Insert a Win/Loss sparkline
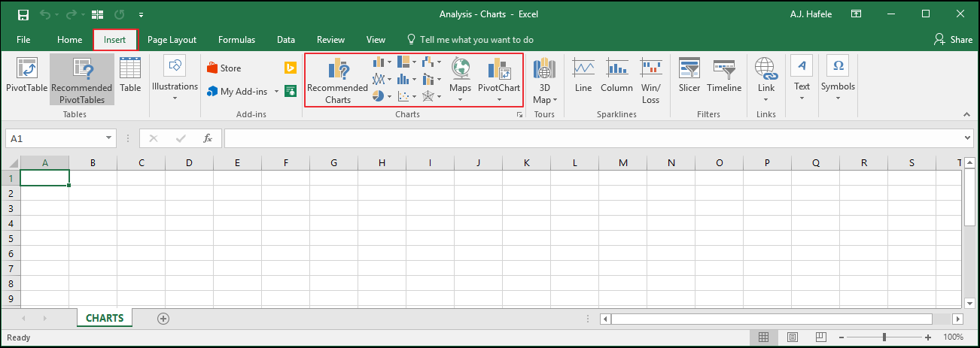Viewport: 980px width, 348px height. point(651,80)
